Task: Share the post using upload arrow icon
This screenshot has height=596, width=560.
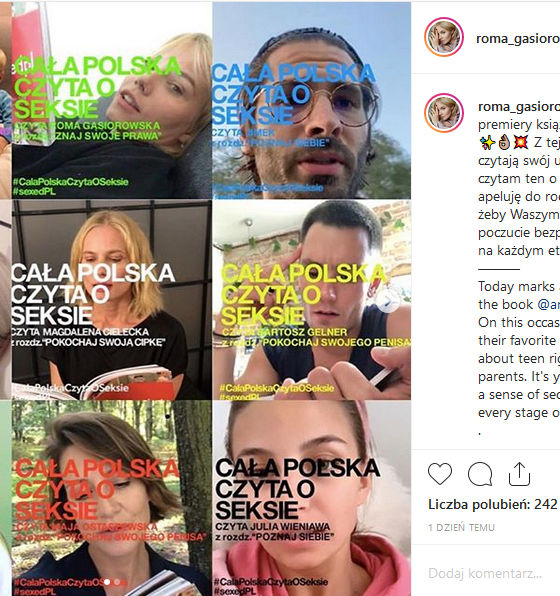Action: pos(519,474)
